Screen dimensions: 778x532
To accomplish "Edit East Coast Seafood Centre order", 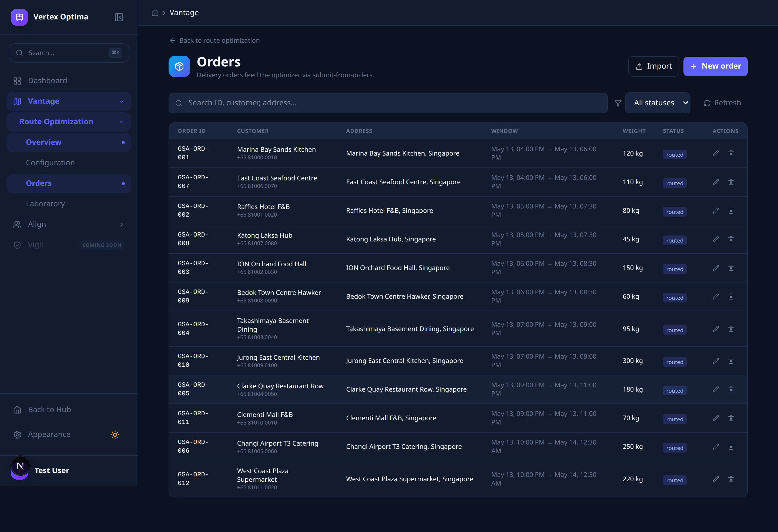I will pyautogui.click(x=716, y=182).
